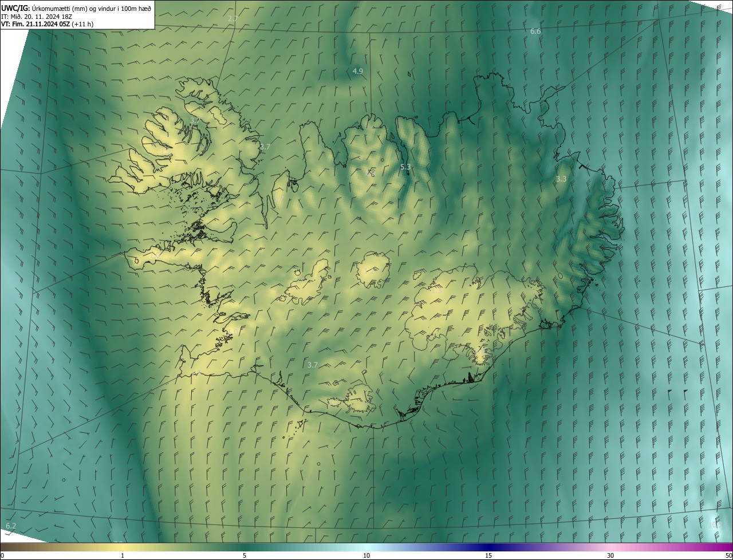733x560 pixels.
Task: Click the '10' tick label on the color scale
Action: pyautogui.click(x=366, y=555)
